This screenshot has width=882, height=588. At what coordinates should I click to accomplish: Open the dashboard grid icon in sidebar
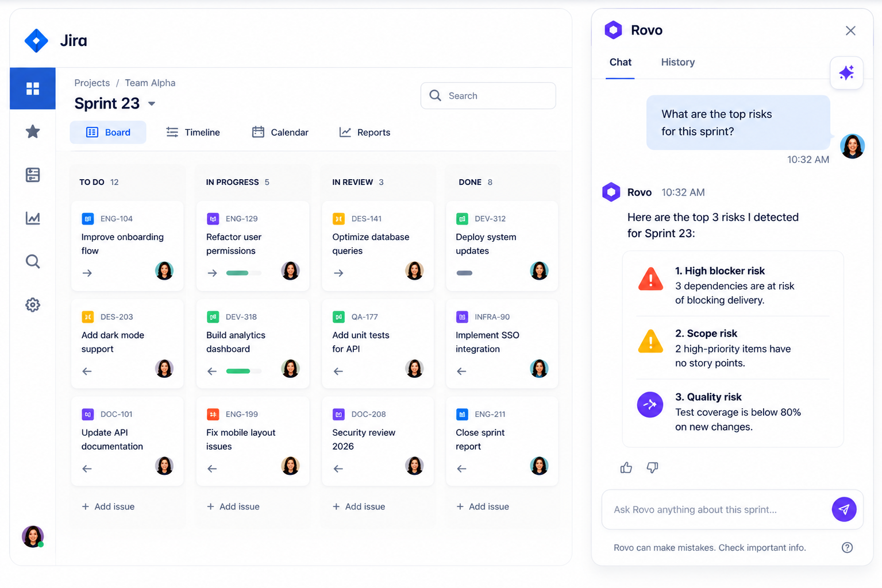pos(33,88)
